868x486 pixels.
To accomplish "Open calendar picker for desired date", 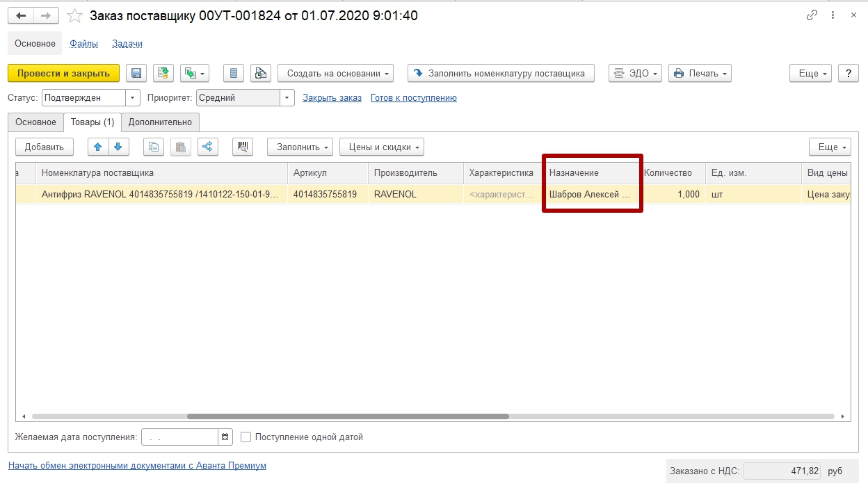I will point(225,437).
